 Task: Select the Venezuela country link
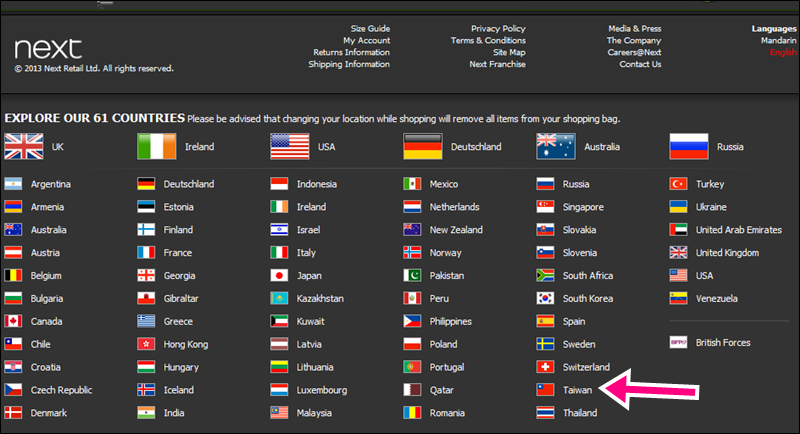(x=717, y=298)
